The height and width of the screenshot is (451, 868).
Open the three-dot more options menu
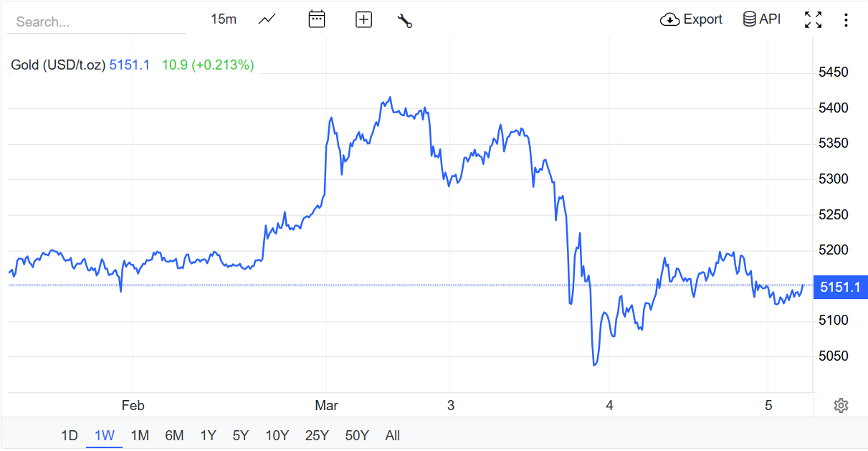846,20
